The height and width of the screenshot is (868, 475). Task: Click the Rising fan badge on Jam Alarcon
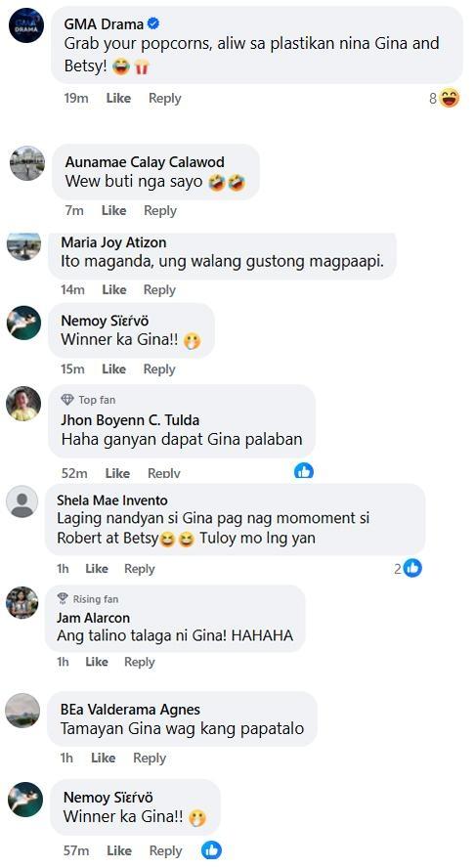point(64,598)
